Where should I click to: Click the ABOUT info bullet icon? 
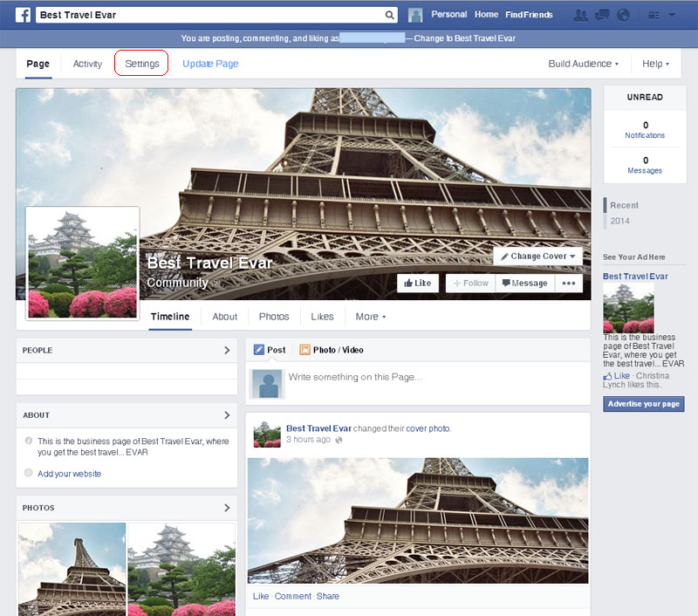pyautogui.click(x=29, y=441)
